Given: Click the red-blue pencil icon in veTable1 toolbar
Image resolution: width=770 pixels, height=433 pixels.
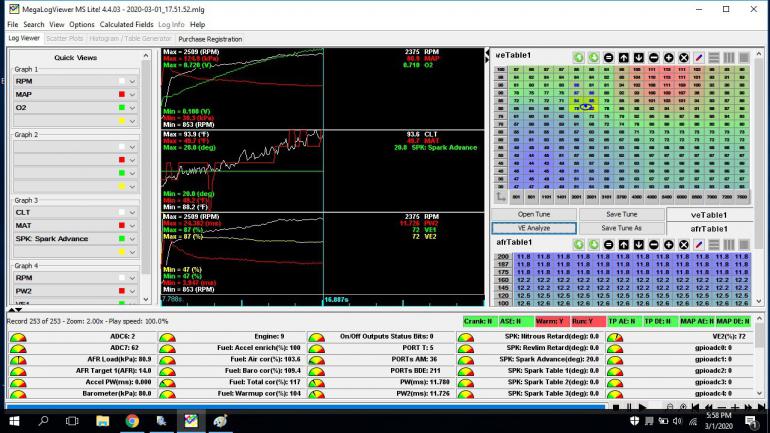Looking at the screenshot, I should [x=699, y=58].
